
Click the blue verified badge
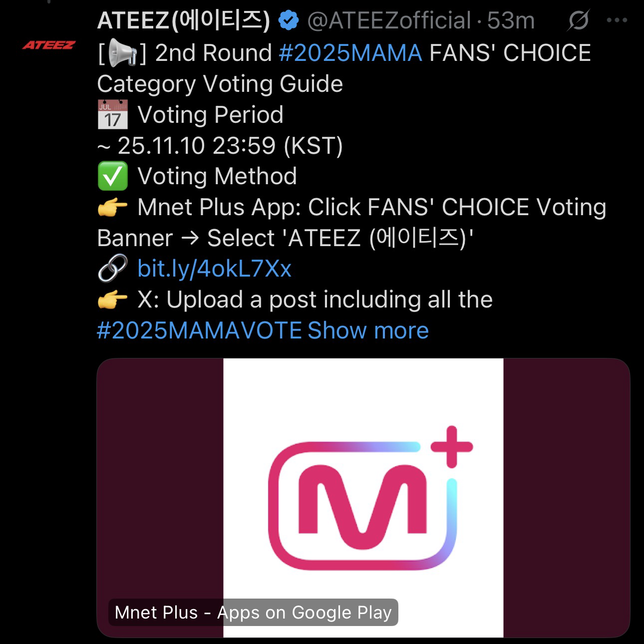coord(288,21)
